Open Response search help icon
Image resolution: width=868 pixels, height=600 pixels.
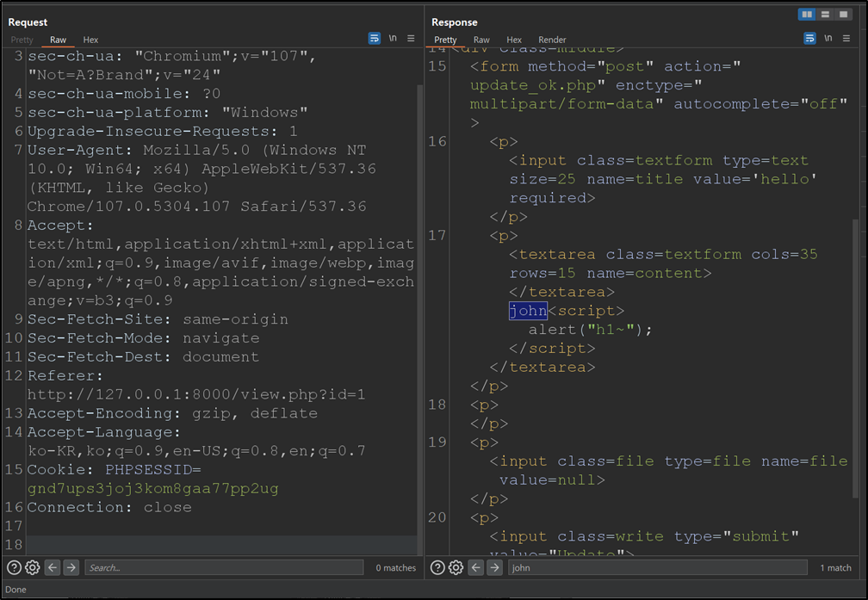(437, 567)
